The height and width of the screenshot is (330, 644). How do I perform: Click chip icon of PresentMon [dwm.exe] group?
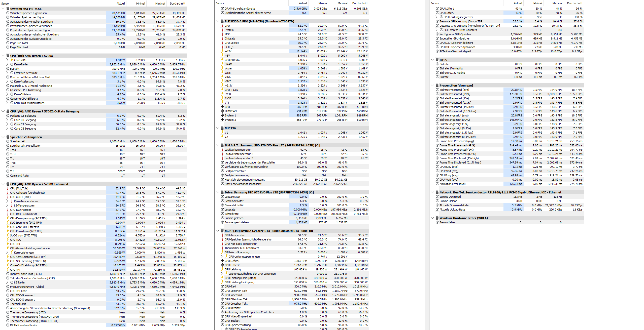437,86
